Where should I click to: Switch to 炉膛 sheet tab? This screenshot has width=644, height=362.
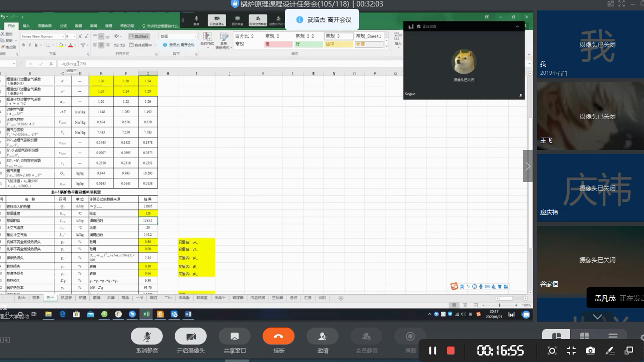(x=82, y=298)
